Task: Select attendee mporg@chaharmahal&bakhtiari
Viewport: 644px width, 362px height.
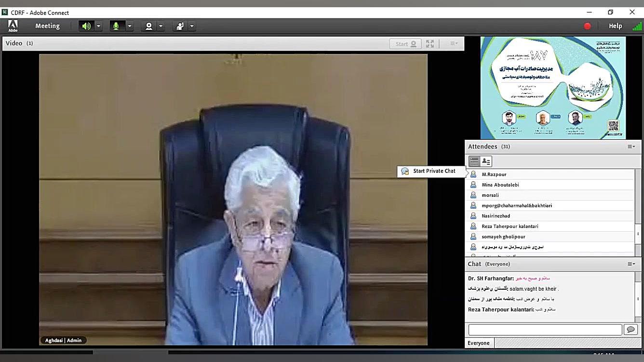Action: [x=550, y=205]
